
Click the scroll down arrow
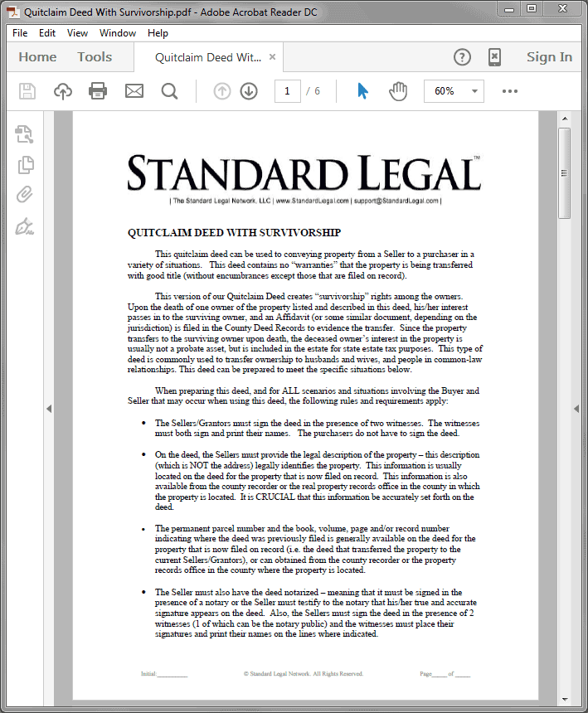(565, 700)
